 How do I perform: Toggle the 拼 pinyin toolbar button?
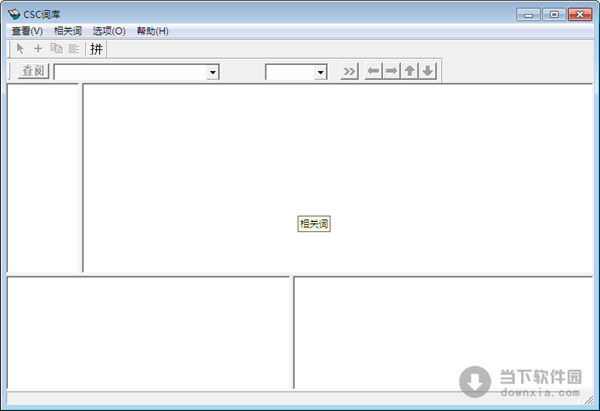tap(96, 49)
